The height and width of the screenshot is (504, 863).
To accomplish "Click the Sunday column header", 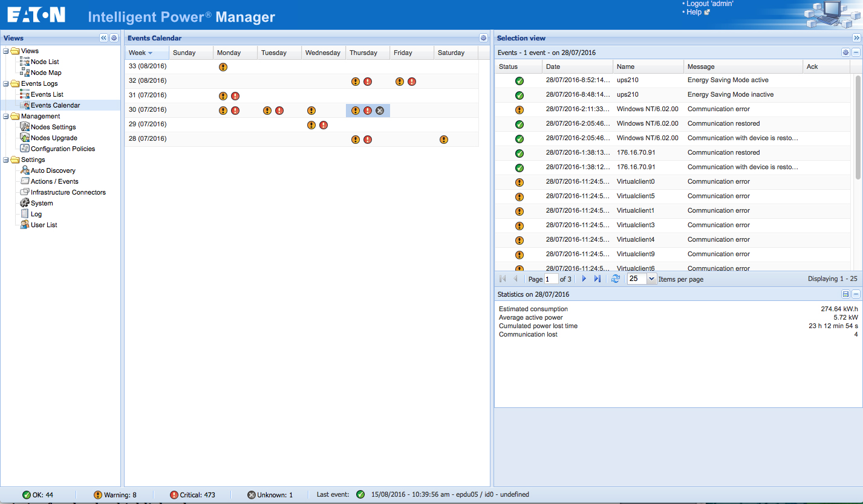I will [191, 53].
